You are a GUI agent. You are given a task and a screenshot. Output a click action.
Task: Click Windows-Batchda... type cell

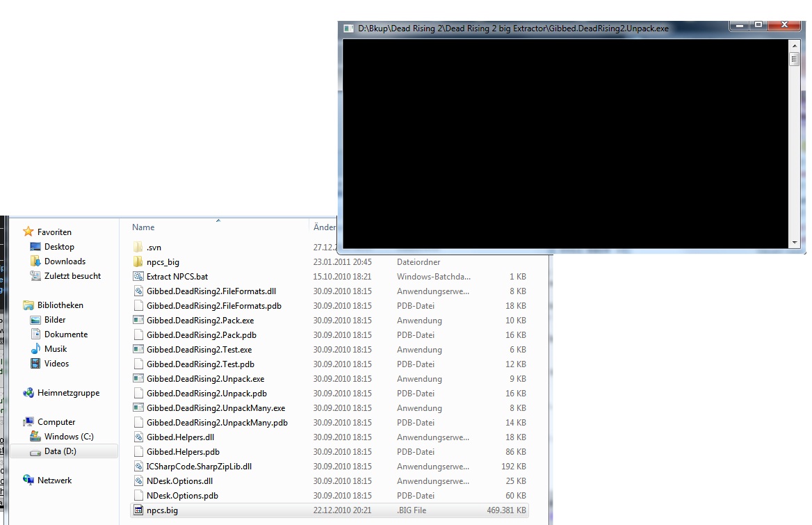point(433,277)
